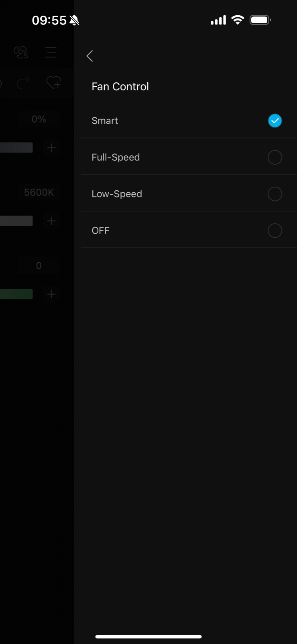Click the color temperature slider bar
This screenshot has width=297, height=644.
[x=16, y=221]
